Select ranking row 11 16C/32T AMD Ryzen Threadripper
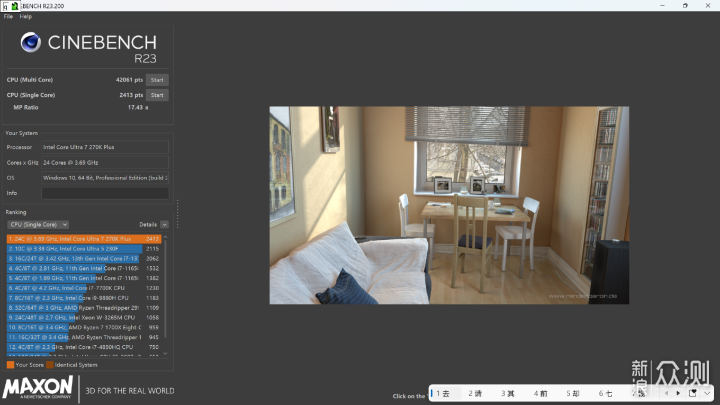 coord(84,338)
